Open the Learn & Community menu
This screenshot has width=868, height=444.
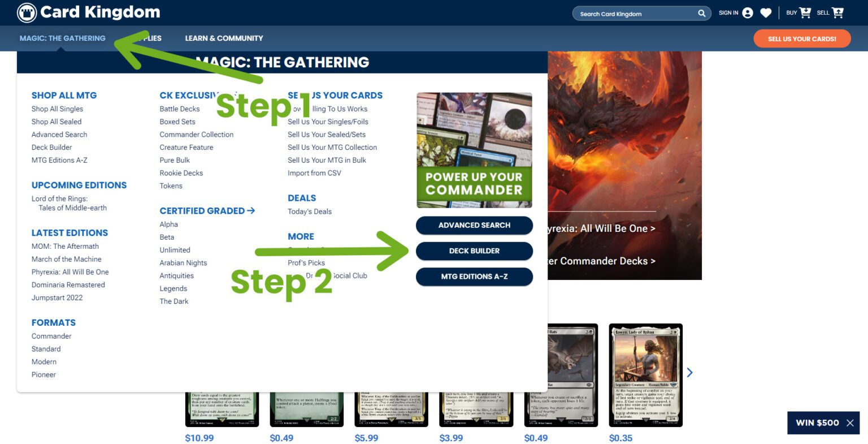tap(224, 38)
